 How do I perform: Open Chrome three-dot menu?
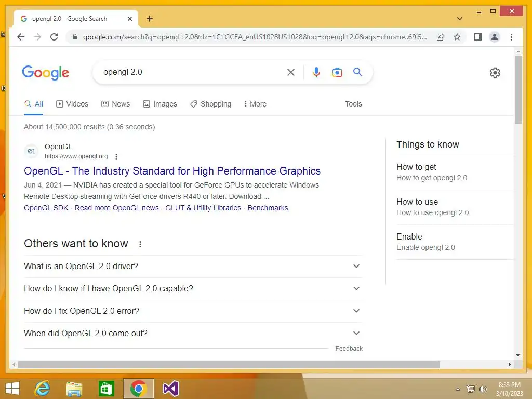(511, 37)
